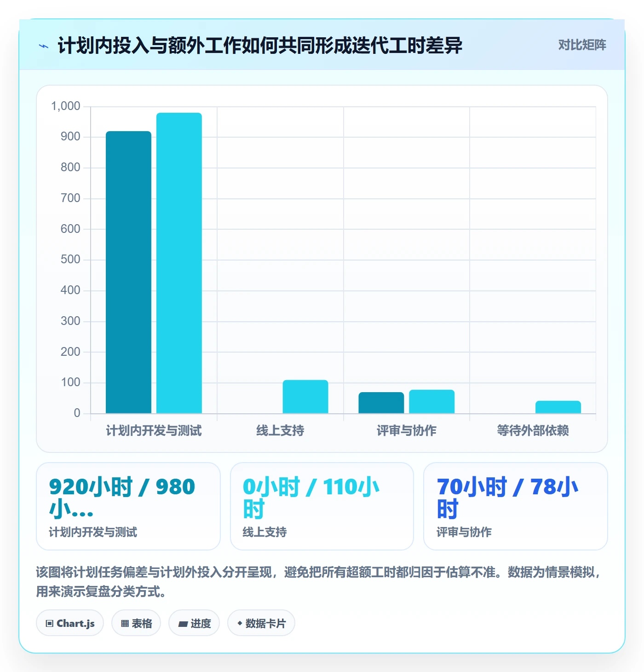Select the 表格 tag chip
The image size is (644, 672).
136,623
